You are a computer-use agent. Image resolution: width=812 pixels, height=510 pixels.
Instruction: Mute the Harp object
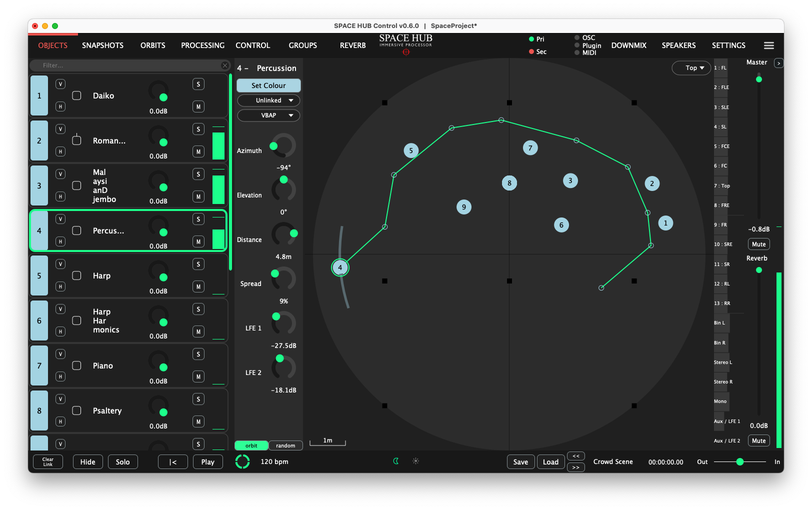pos(198,287)
